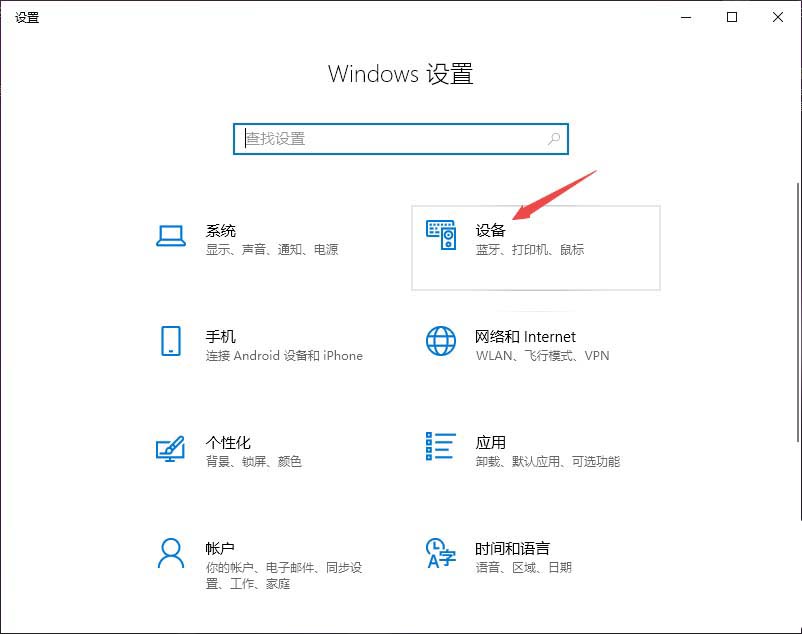802x634 pixels.
Task: Maximize the 设置 window
Action: (x=732, y=17)
